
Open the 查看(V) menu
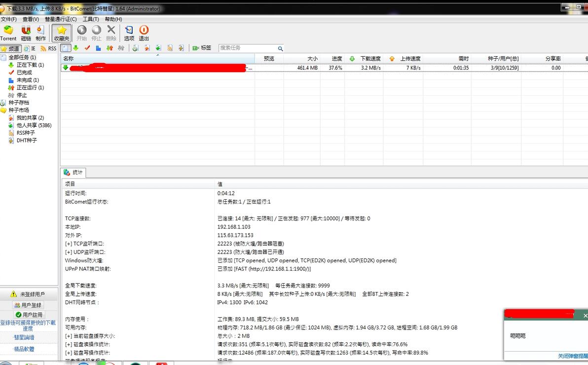tap(31, 19)
